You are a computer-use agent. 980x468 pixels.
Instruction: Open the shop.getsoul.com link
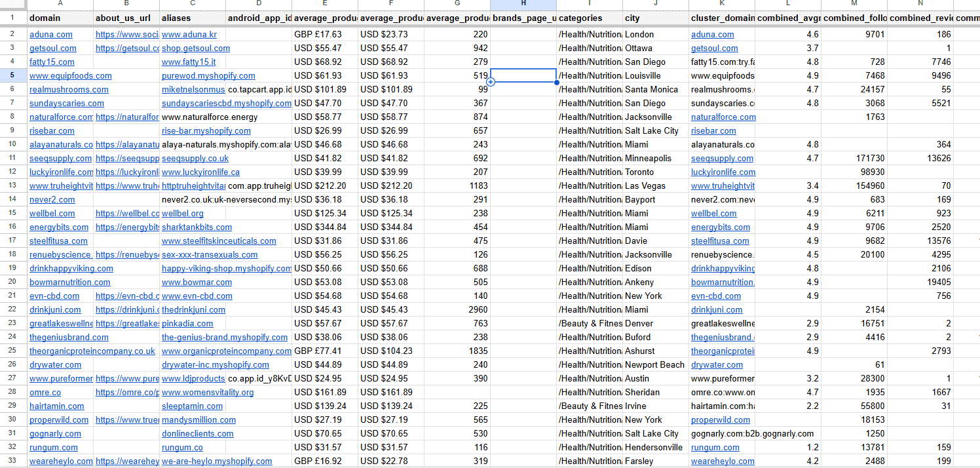[x=196, y=48]
